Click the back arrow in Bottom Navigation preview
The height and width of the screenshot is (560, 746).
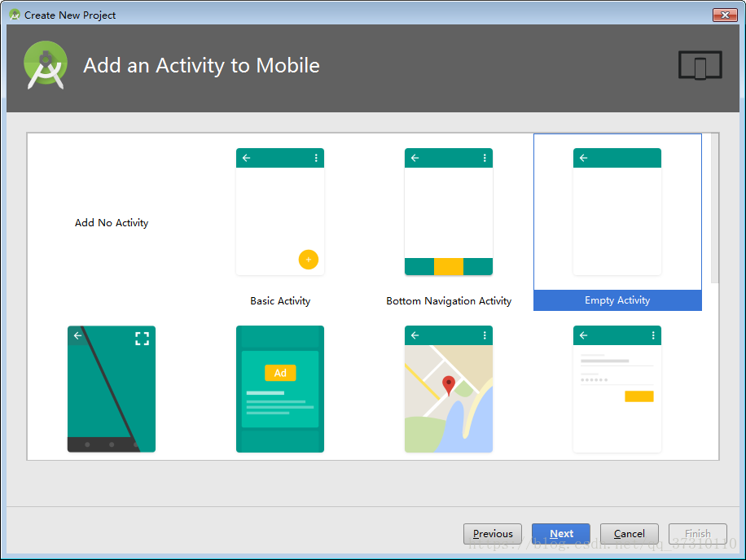(x=415, y=158)
